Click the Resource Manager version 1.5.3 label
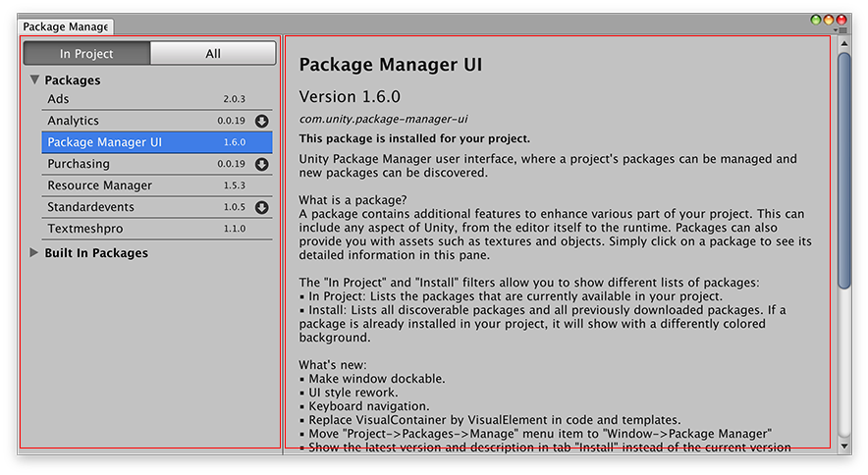868x475 pixels. 234,185
